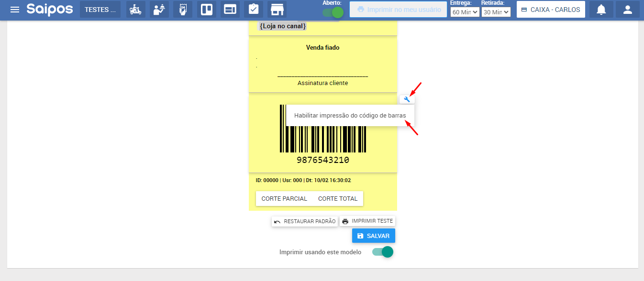The image size is (644, 281).
Task: Select CORTE PARCIAL option
Action: 284,199
